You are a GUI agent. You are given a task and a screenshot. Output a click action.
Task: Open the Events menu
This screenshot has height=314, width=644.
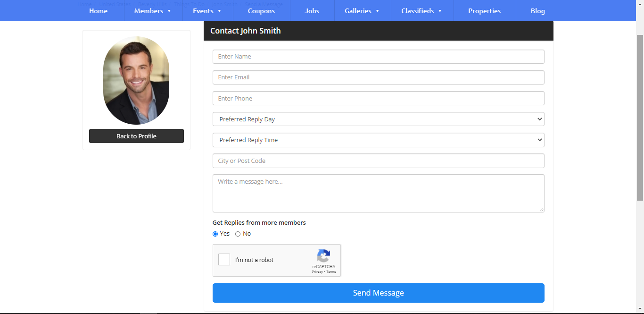[203, 11]
